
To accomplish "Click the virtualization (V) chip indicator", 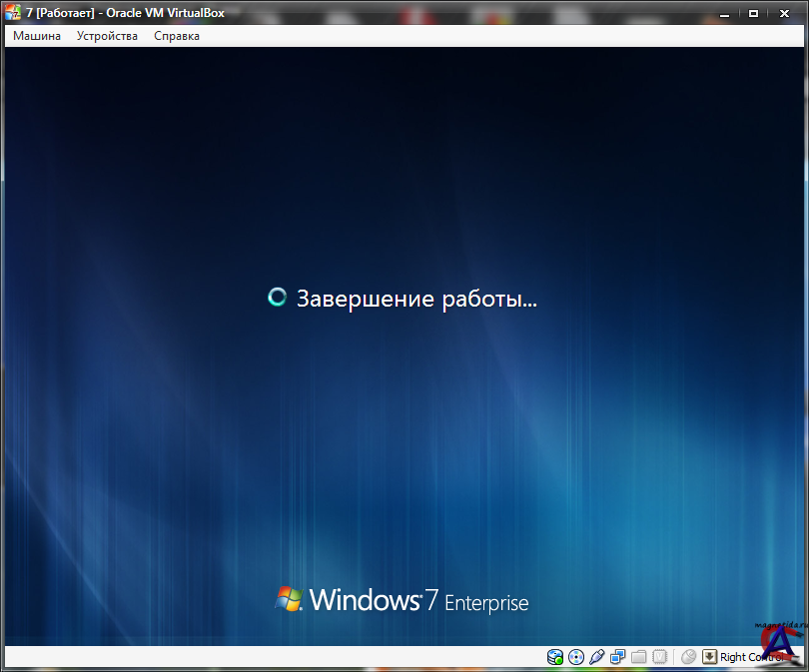I will pos(659,657).
